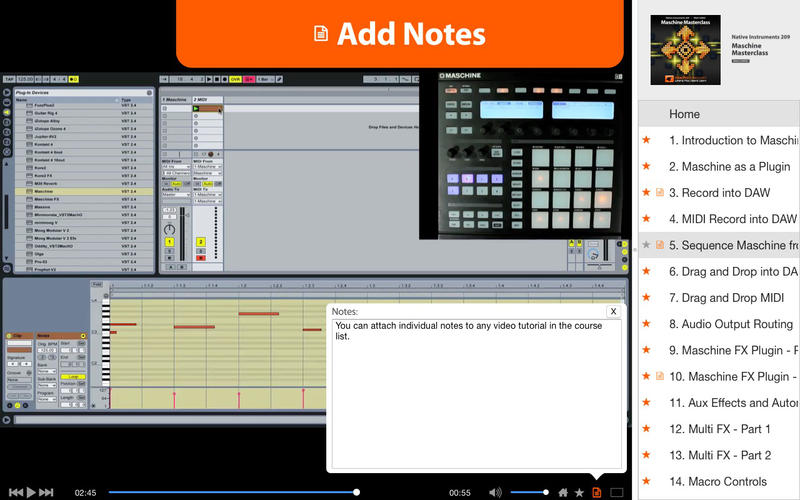This screenshot has width=800, height=500.
Task: Toggle star for lesson 10 Maschine FX Plugin
Action: click(x=646, y=376)
